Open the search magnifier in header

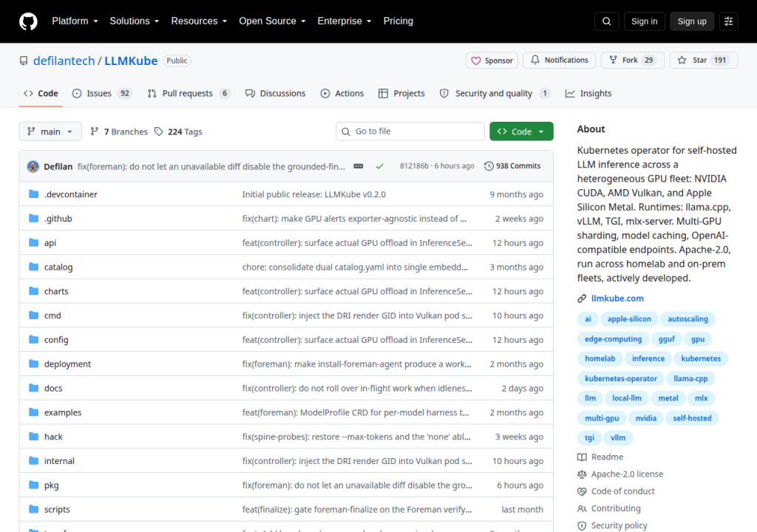606,21
